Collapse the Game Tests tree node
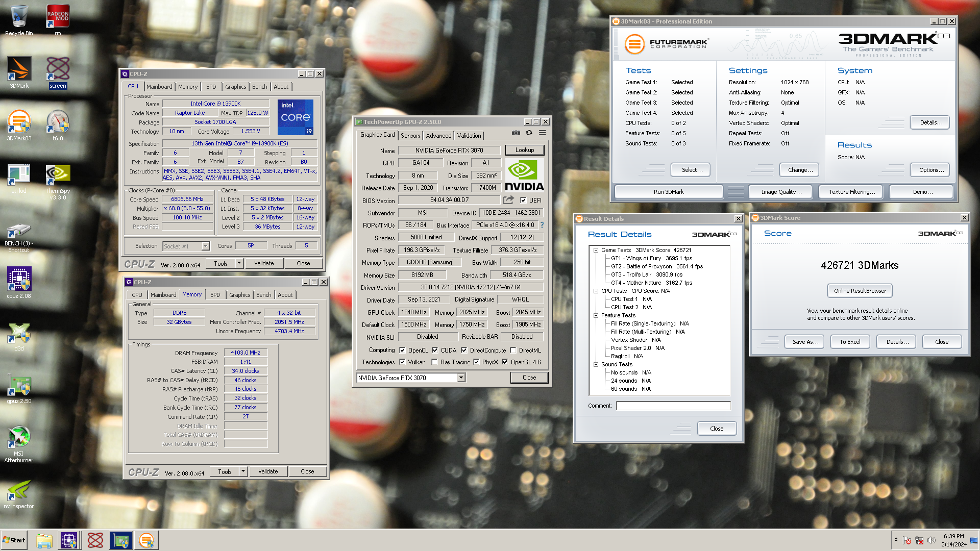Screen dimensions: 980x551 coord(596,250)
